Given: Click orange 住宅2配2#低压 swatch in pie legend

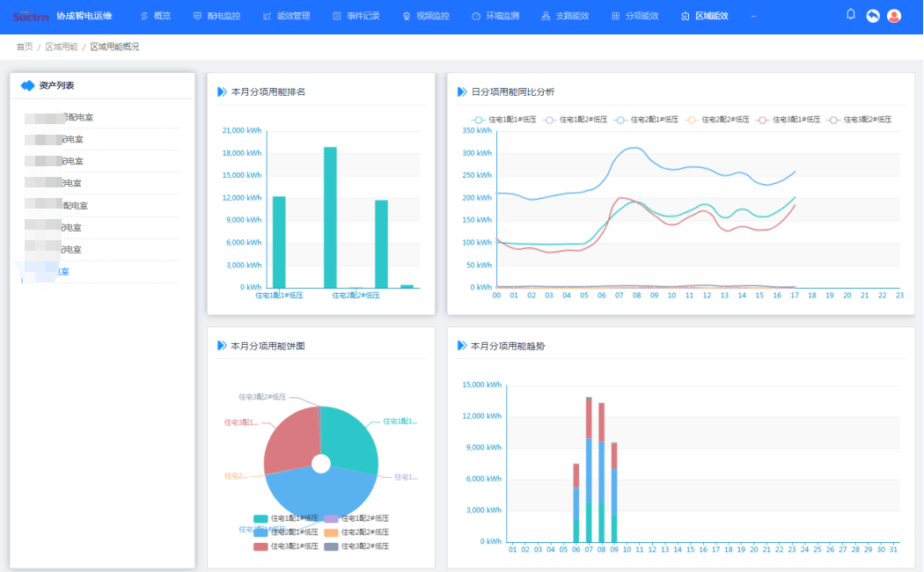Looking at the screenshot, I should pyautogui.click(x=331, y=532).
